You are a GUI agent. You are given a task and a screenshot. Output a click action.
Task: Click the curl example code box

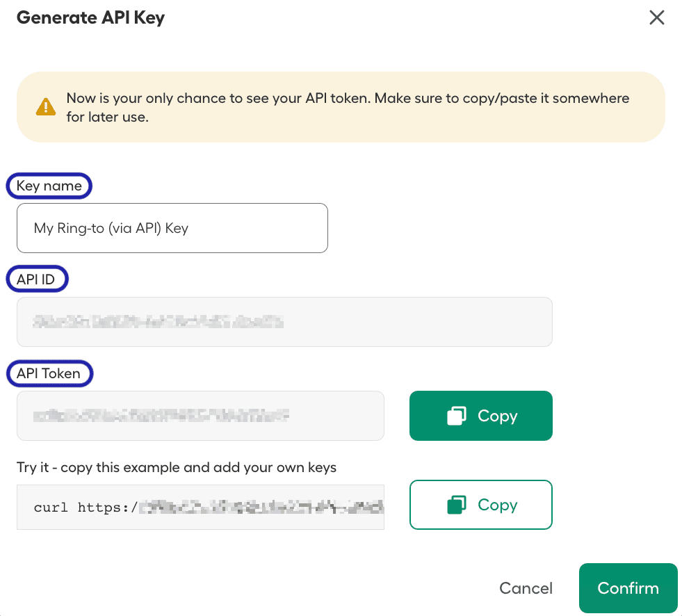(x=200, y=508)
